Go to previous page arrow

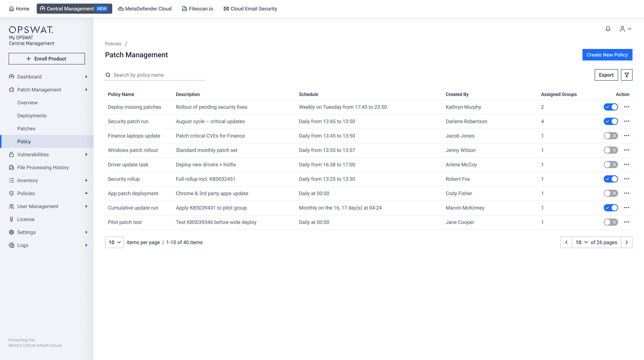(x=566, y=242)
